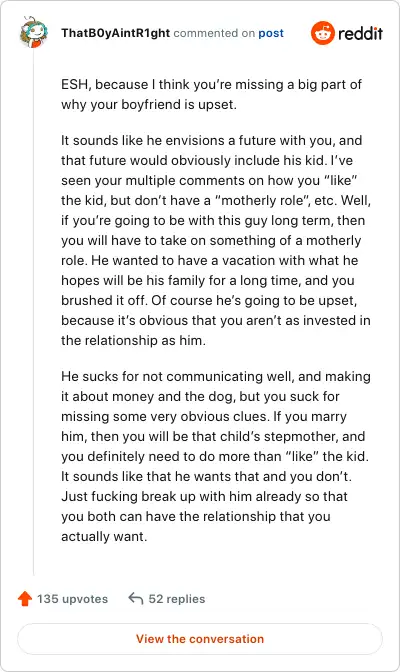
Task: Open ThatB0yAintR1ght's profile via username
Action: click(x=115, y=33)
